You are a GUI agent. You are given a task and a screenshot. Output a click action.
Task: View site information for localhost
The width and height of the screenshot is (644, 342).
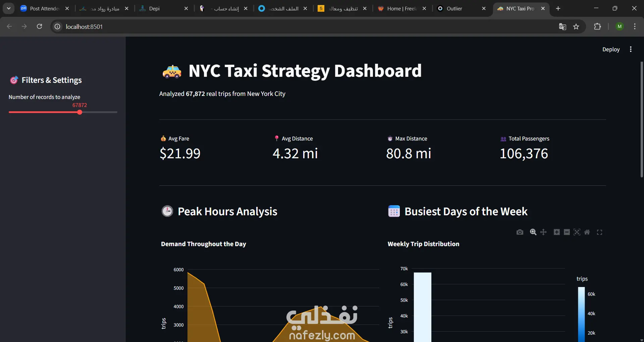(x=57, y=26)
